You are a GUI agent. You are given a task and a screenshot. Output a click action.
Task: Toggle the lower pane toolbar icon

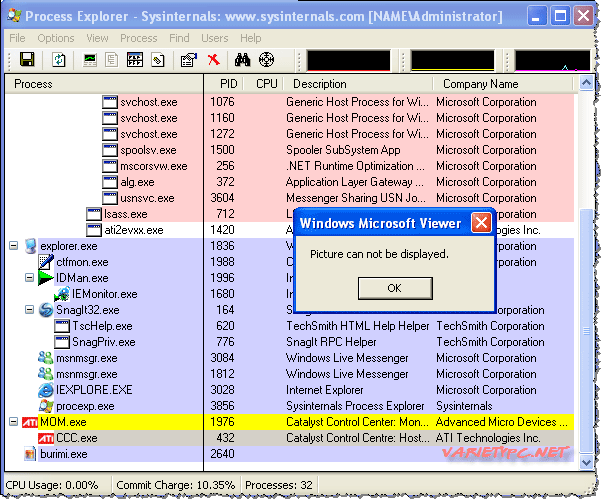(x=135, y=60)
